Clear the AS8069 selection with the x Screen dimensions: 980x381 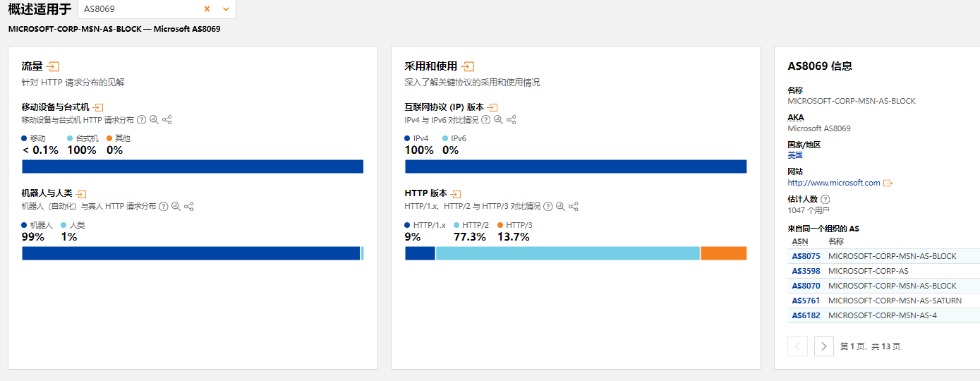[207, 9]
